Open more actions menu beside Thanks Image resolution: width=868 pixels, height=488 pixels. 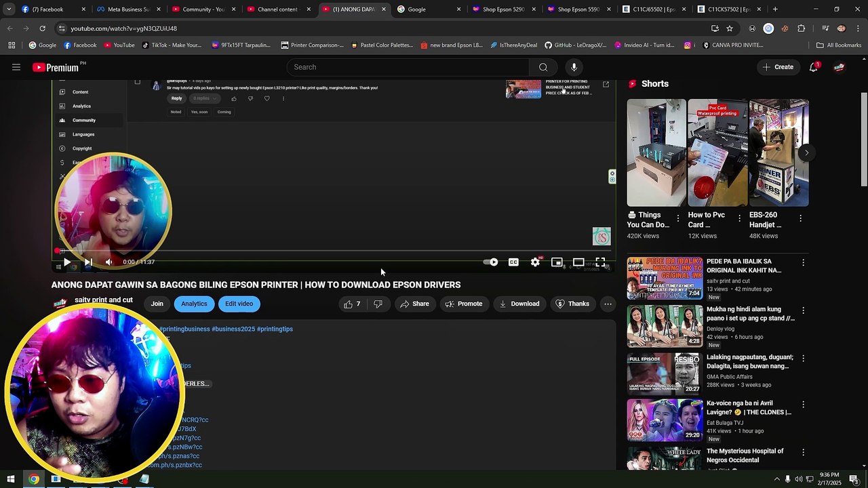(x=608, y=304)
